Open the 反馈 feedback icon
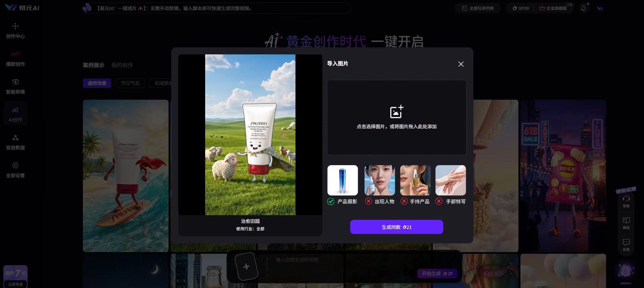The image size is (644, 288). (x=626, y=245)
